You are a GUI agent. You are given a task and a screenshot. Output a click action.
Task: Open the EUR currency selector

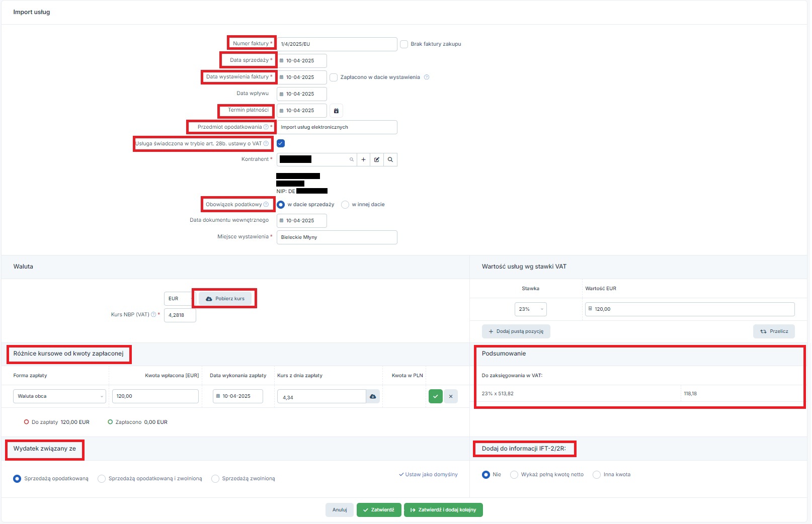(178, 299)
